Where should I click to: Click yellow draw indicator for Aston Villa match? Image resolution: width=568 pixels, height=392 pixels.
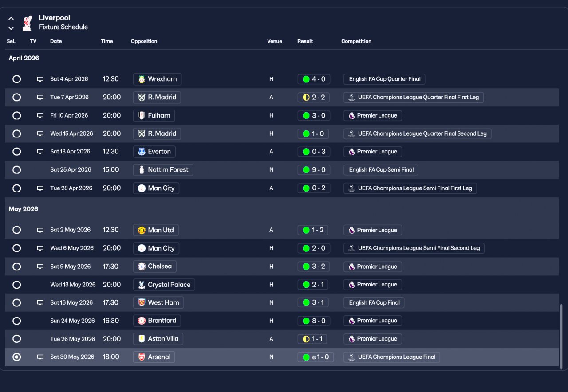[306, 339]
